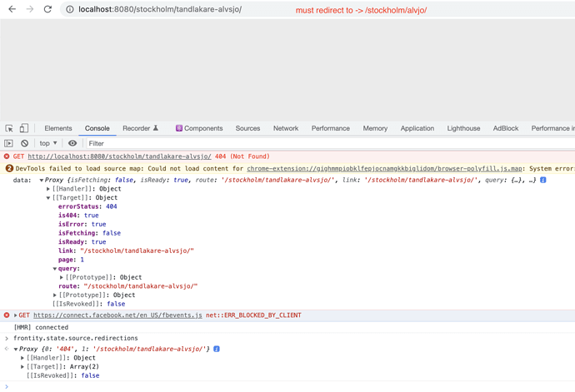Select the is404: true property
Screen dimensions: 575x392
point(78,216)
